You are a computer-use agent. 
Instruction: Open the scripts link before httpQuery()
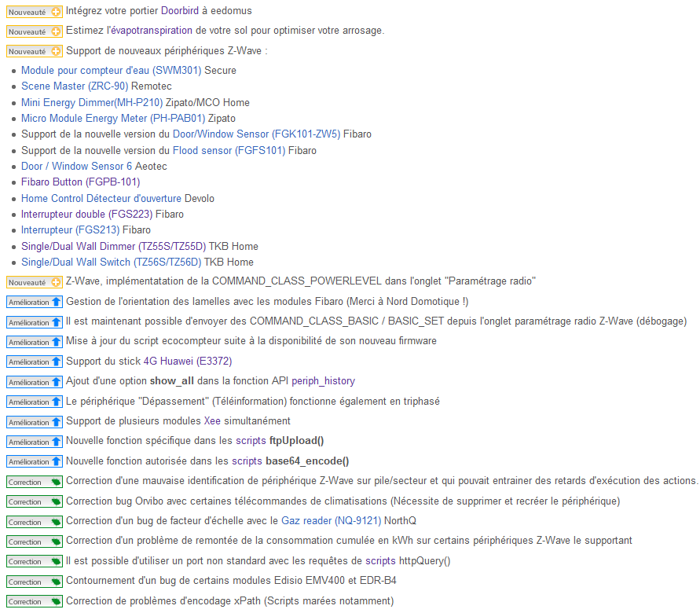tap(380, 561)
